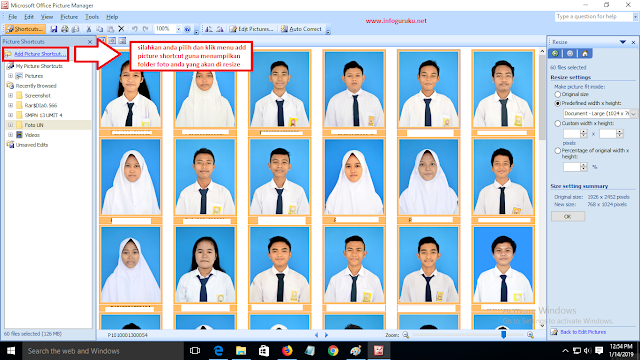Screen dimensions: 640x360
Task: Expand the Foto UN folder node
Action: pyautogui.click(x=11, y=125)
